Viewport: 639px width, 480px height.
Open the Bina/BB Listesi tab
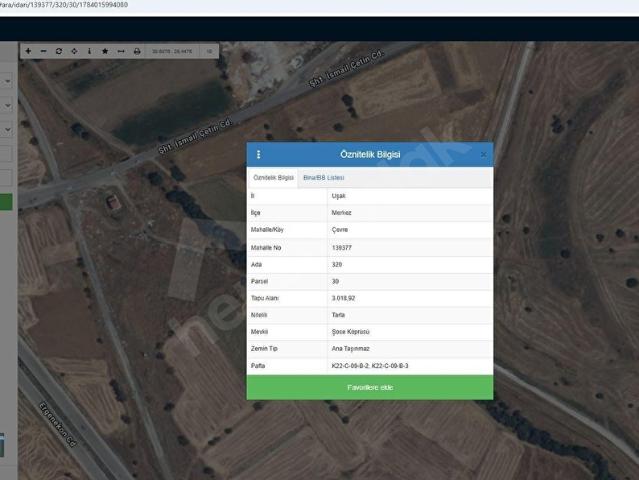click(324, 178)
